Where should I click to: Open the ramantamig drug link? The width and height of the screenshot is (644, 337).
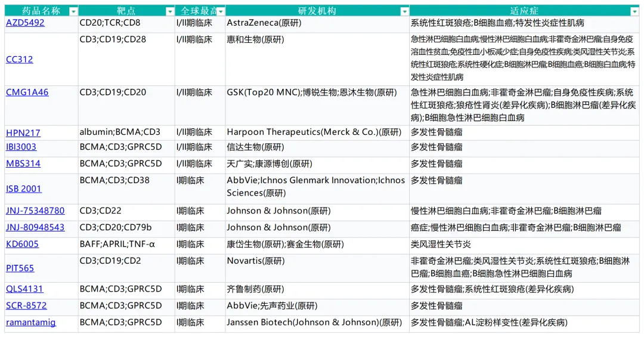[31, 323]
